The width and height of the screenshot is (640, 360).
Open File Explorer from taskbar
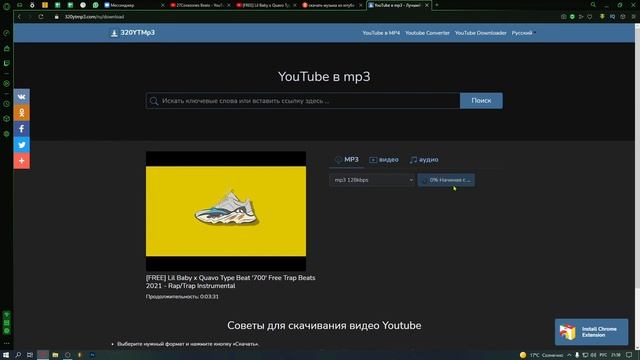tap(55, 355)
